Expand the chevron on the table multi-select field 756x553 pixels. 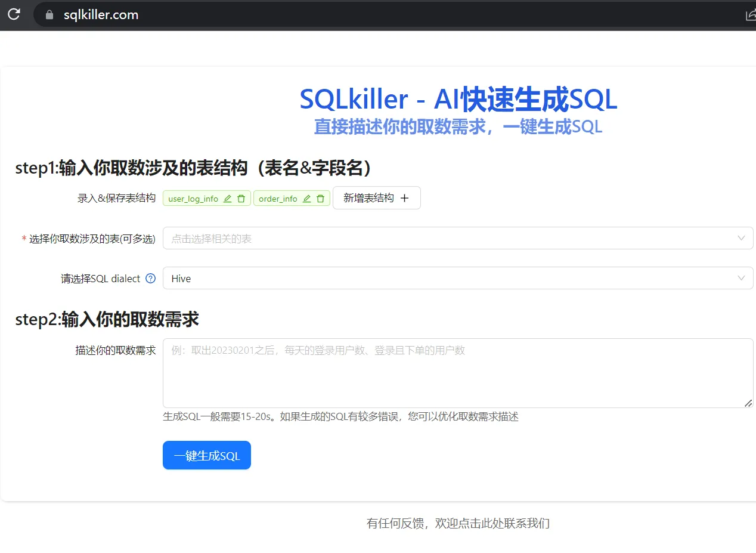(x=741, y=238)
